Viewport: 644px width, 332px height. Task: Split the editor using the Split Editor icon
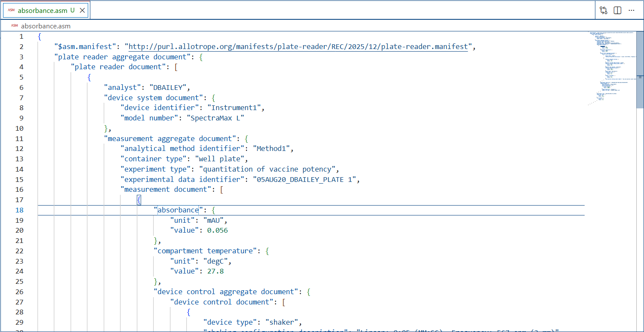(x=617, y=10)
